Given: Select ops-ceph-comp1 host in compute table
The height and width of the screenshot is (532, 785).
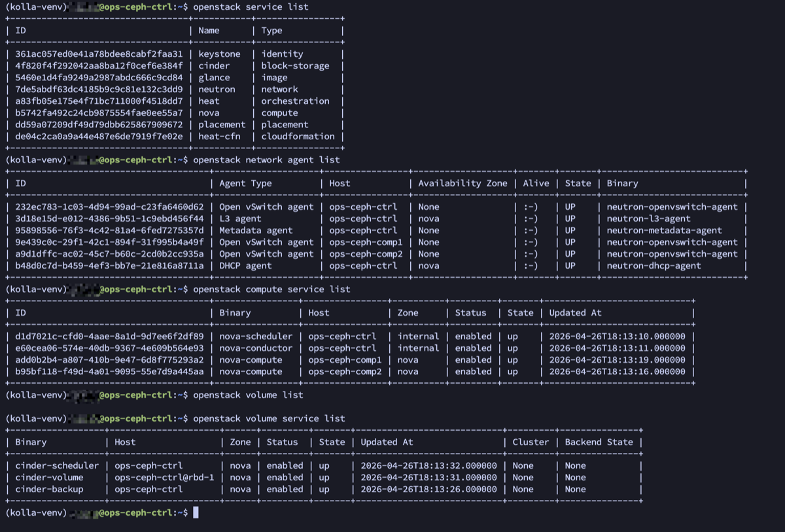Looking at the screenshot, I should coord(345,360).
